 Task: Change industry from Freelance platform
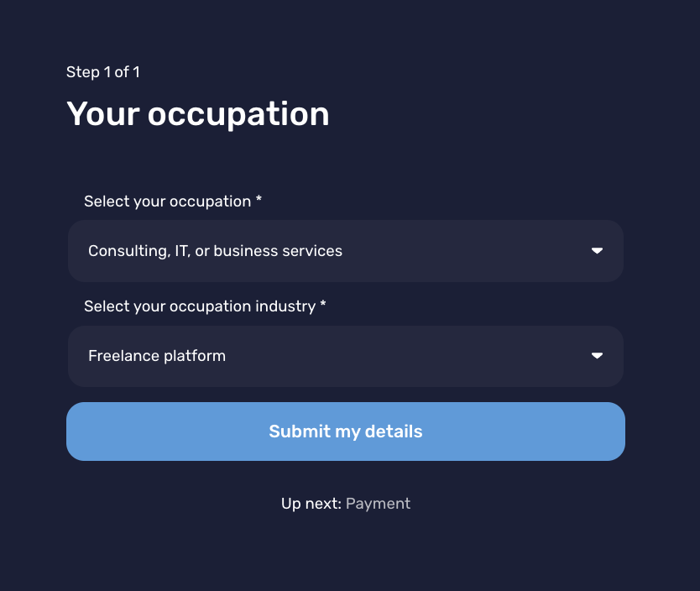point(346,356)
